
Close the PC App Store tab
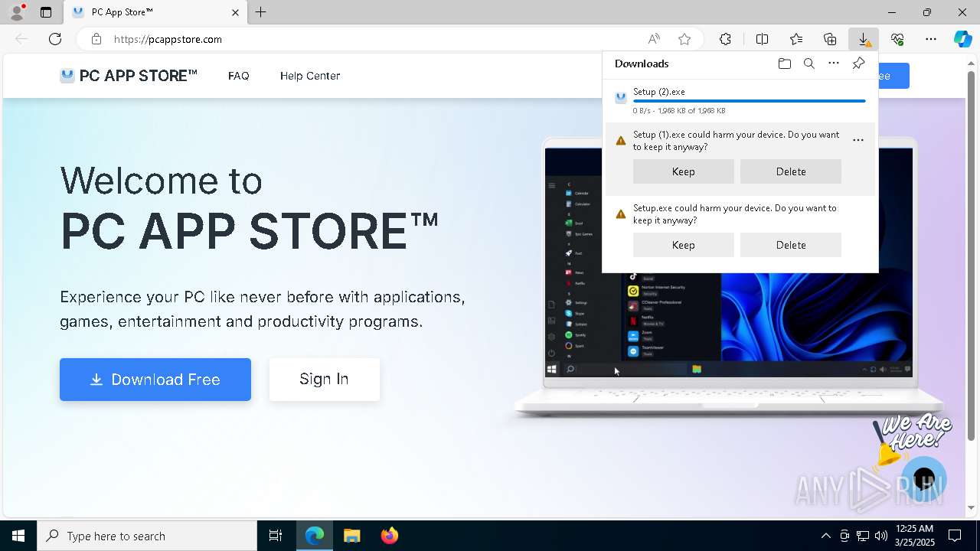[x=235, y=12]
